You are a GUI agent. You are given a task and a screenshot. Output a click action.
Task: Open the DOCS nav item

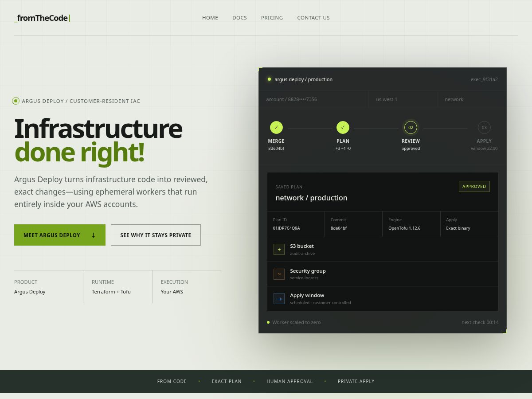[x=239, y=18]
